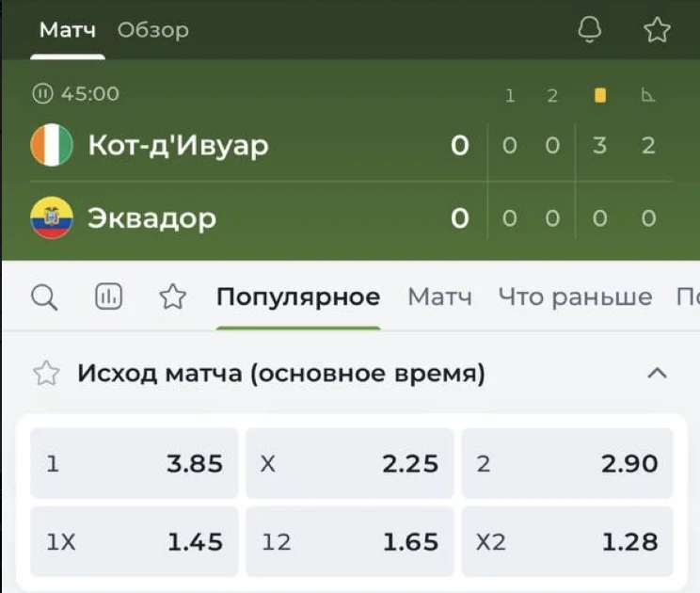Bet on outcome 1 at 3.85
The width and height of the screenshot is (700, 593).
coord(135,463)
